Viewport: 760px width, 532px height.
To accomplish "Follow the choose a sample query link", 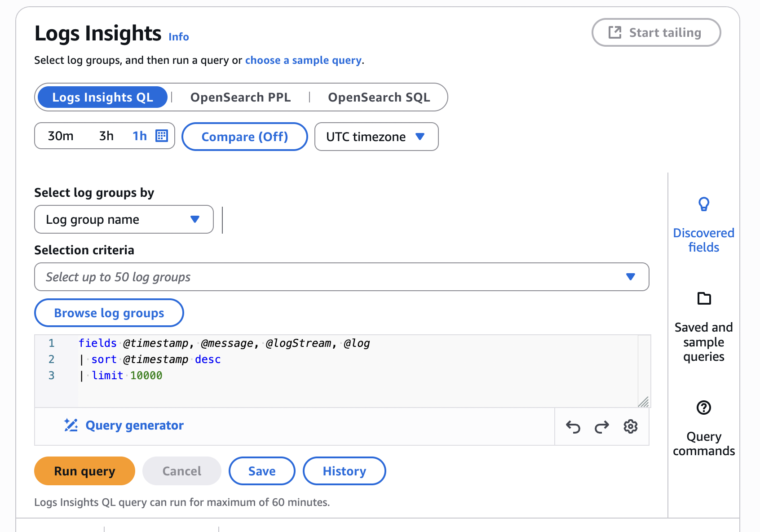I will click(303, 60).
